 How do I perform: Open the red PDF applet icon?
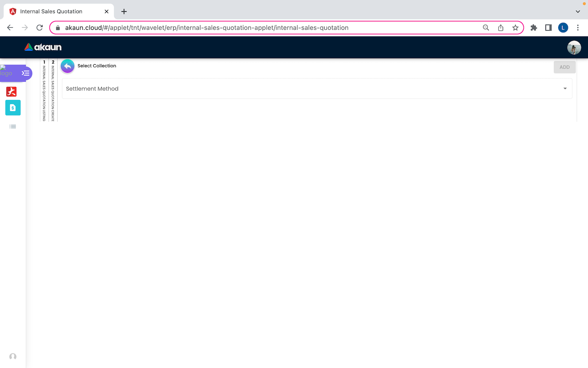[x=11, y=92]
